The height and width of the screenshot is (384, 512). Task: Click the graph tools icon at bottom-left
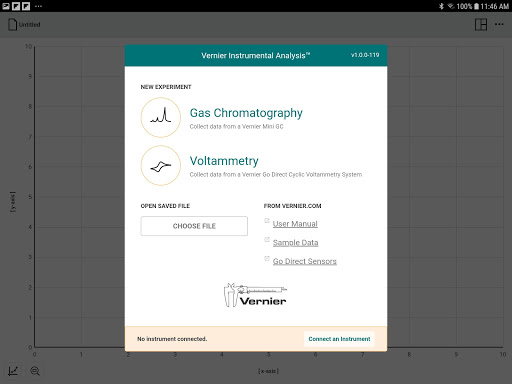pos(13,371)
